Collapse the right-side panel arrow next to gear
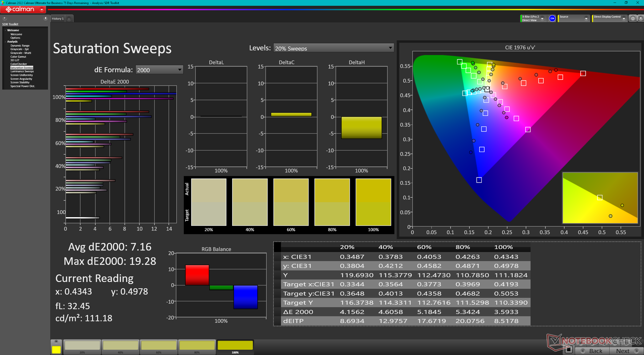 [640, 18]
